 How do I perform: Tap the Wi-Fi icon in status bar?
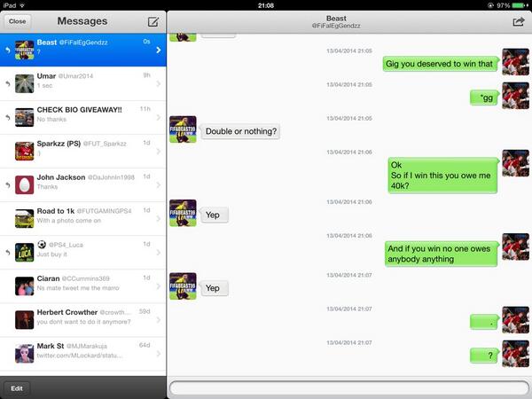coord(22,5)
